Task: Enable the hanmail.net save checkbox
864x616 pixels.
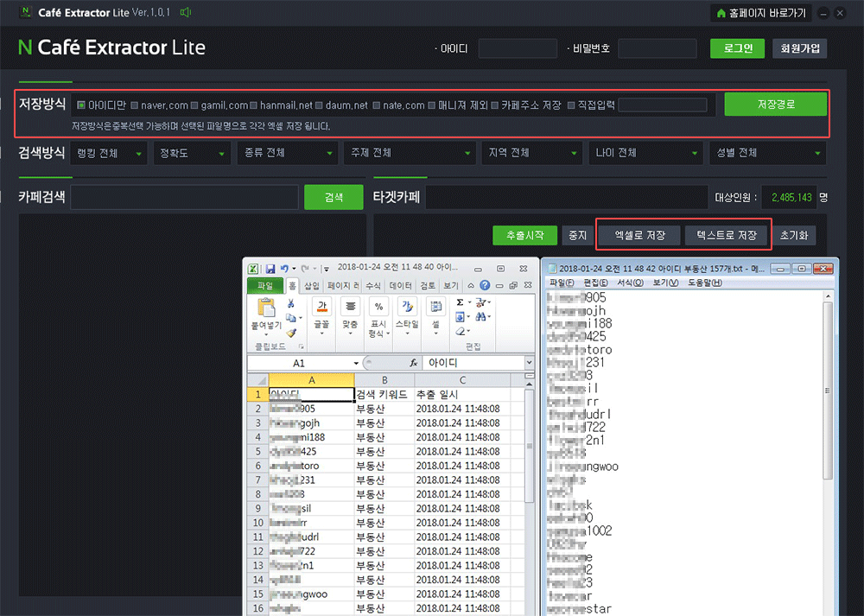Action: [x=253, y=105]
